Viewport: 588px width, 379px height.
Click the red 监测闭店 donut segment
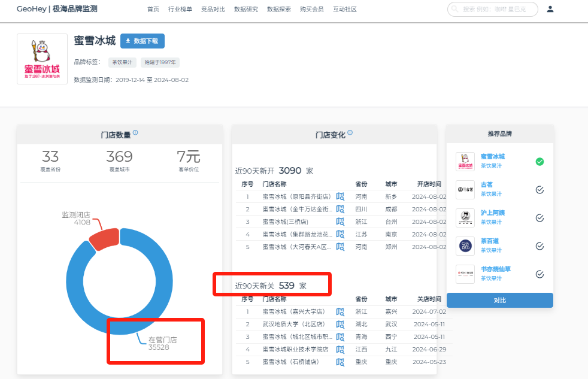(102, 238)
